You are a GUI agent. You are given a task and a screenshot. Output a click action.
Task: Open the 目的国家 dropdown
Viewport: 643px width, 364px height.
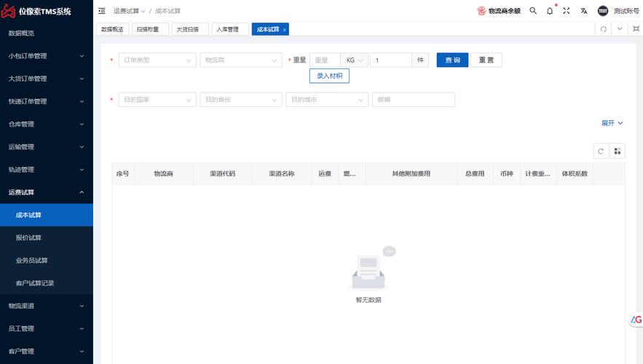(157, 100)
